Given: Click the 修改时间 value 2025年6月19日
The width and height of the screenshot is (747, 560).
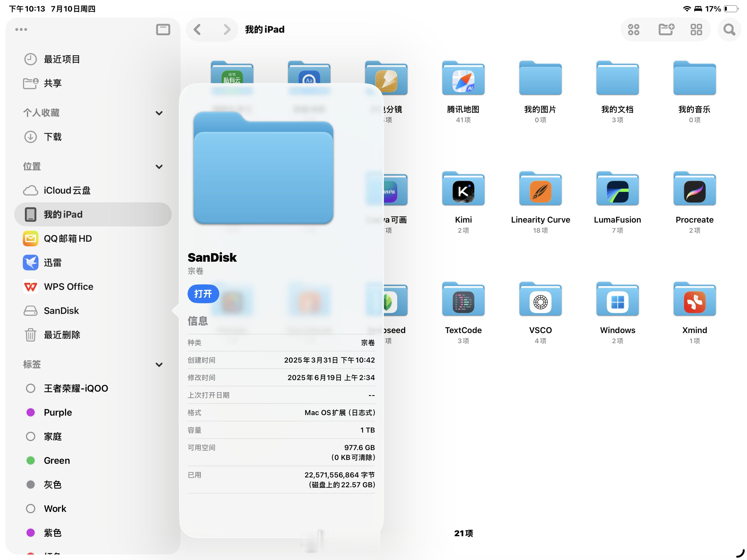Looking at the screenshot, I should (331, 378).
